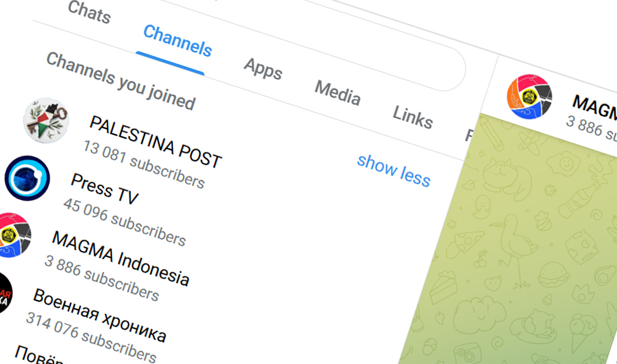Click 3 886 subscriber count in chat header
The width and height of the screenshot is (617, 364).
point(592,129)
